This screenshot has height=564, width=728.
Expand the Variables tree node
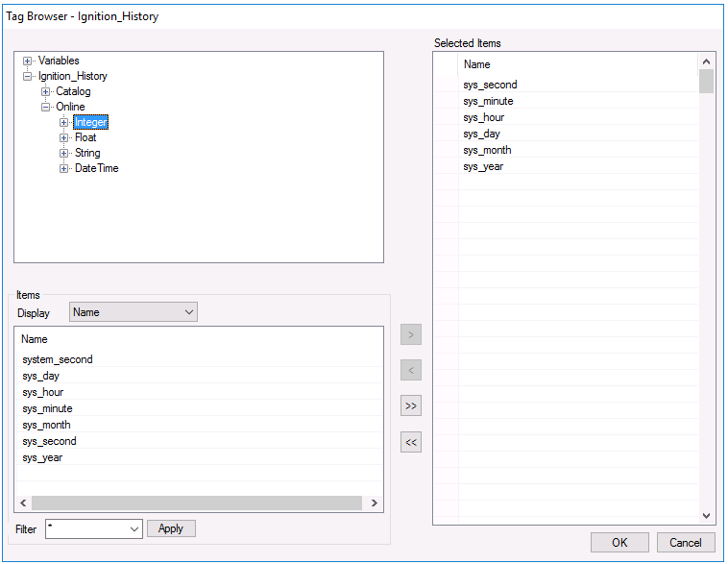click(x=28, y=61)
